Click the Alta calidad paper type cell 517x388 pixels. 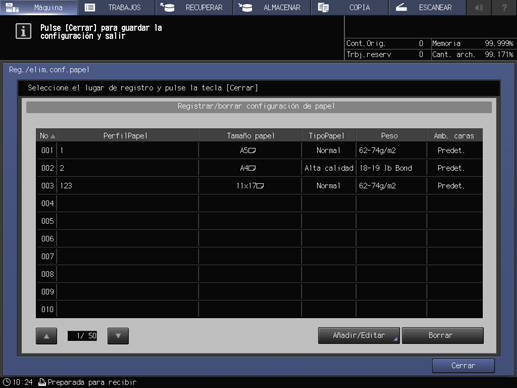329,168
